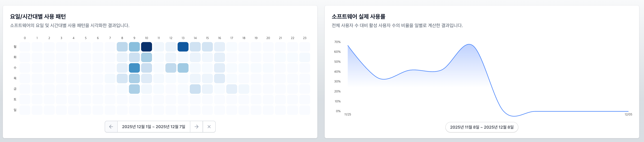
Task: Select darkest Monday 10 o'clock heatmap cell
Action: (x=146, y=47)
